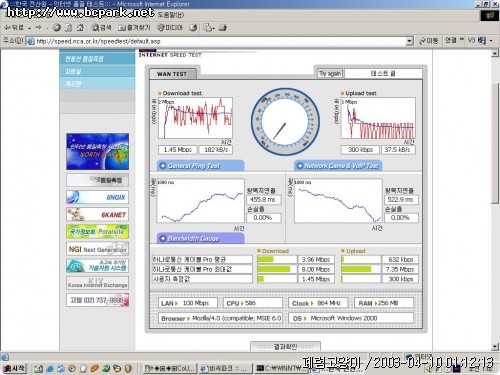This screenshot has width=500, height=375.
Task: Click the 고발 (02) 737-8888 banner
Action: (97, 300)
